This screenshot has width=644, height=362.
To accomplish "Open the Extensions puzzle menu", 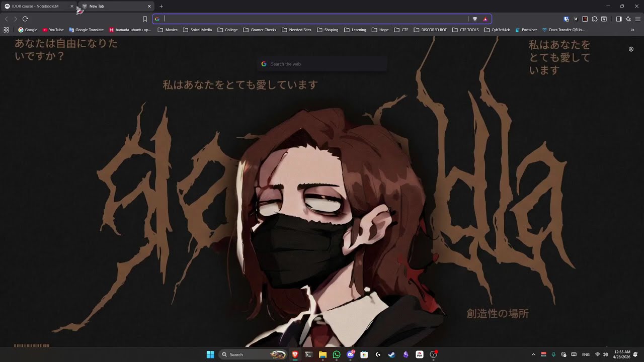I will tap(595, 19).
